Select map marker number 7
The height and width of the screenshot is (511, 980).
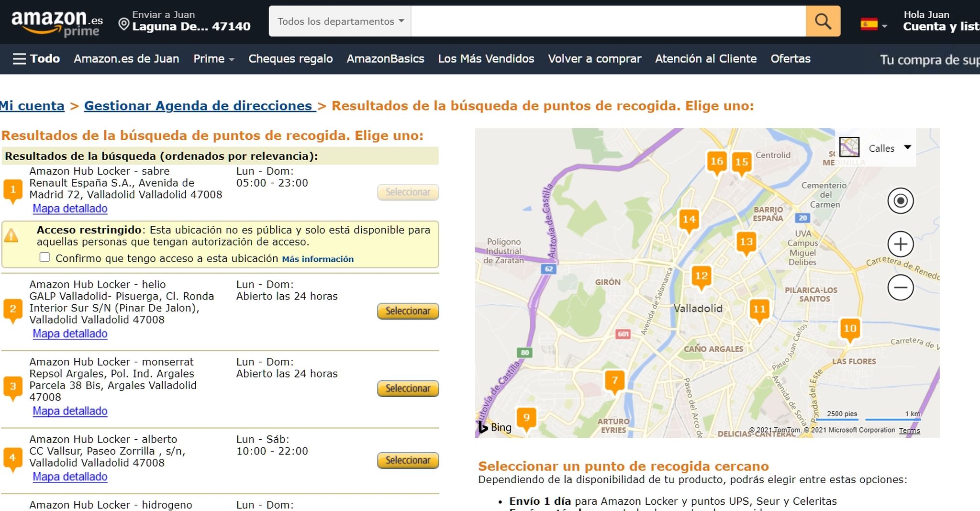pyautogui.click(x=615, y=380)
